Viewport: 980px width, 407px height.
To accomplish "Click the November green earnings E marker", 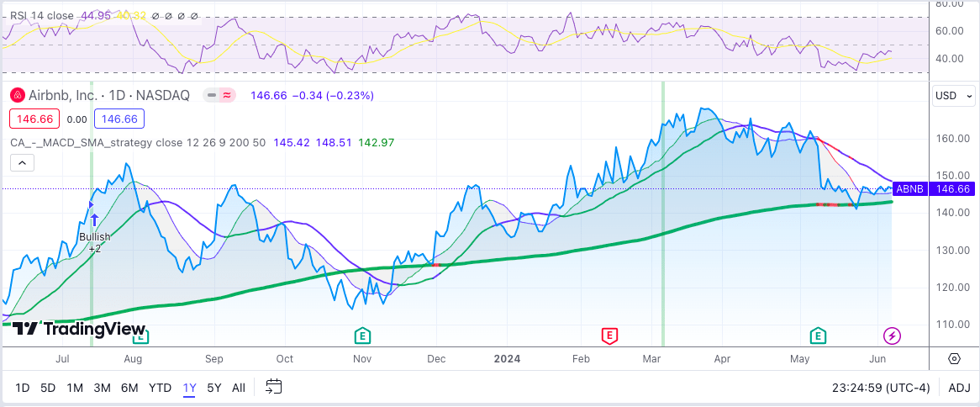I will point(362,336).
